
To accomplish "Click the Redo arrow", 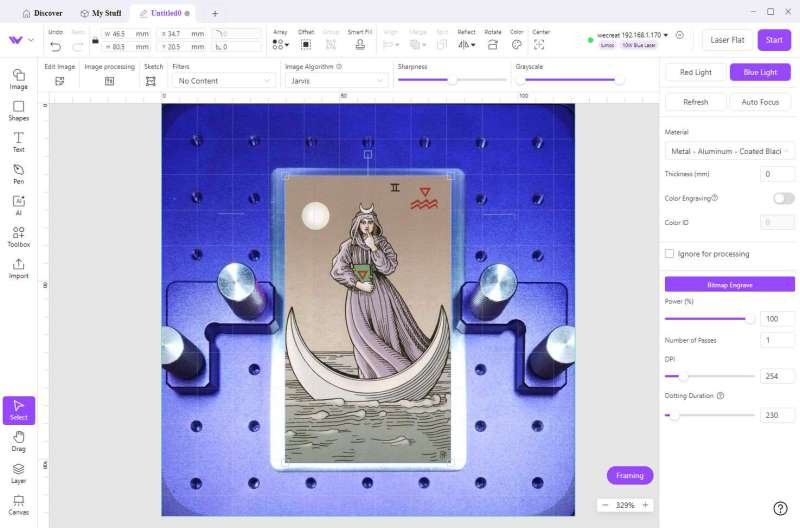I will point(78,46).
